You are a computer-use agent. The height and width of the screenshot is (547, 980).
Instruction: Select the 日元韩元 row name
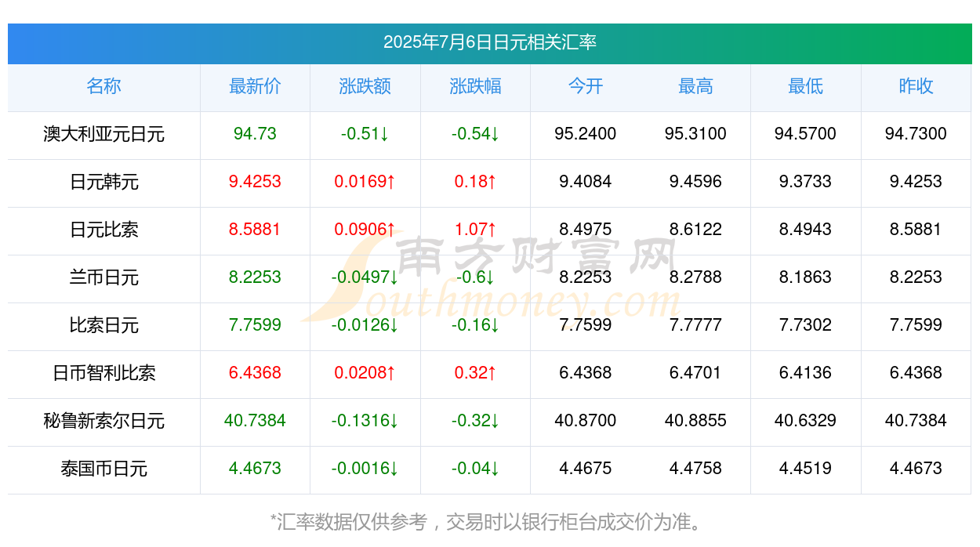[x=103, y=182]
